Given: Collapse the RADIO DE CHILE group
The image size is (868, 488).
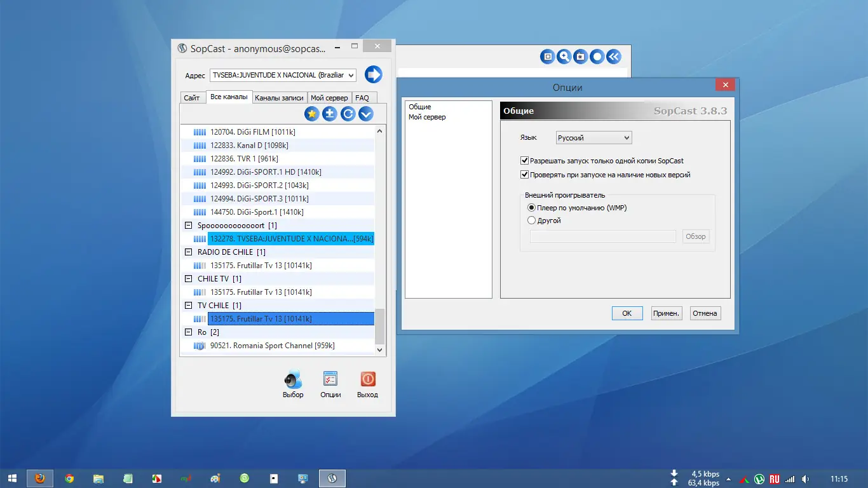Looking at the screenshot, I should tap(189, 252).
